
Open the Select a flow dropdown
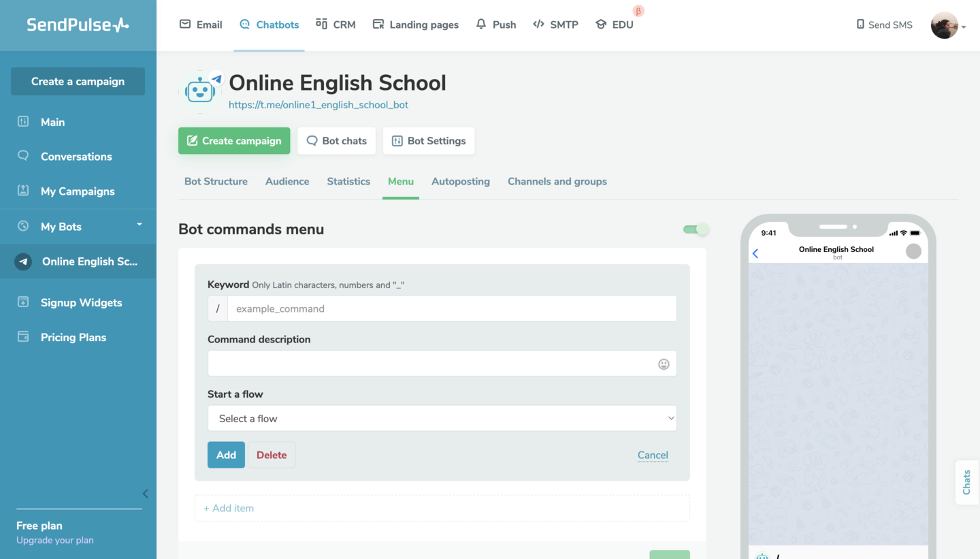coord(442,418)
